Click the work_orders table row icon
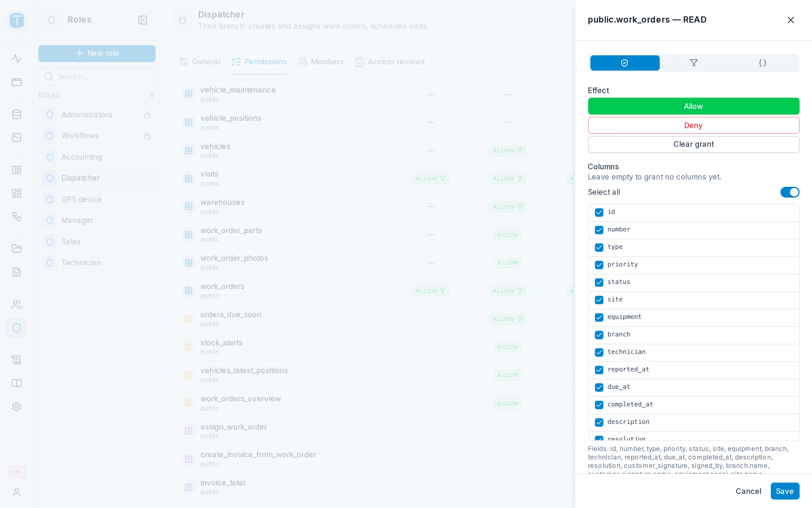812x508 pixels. (189, 290)
